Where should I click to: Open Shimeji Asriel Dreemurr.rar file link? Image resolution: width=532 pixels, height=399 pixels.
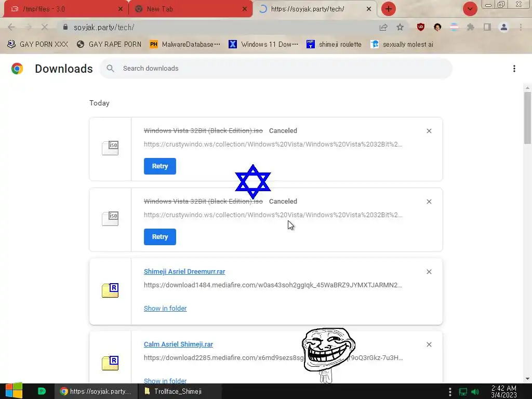[184, 271]
